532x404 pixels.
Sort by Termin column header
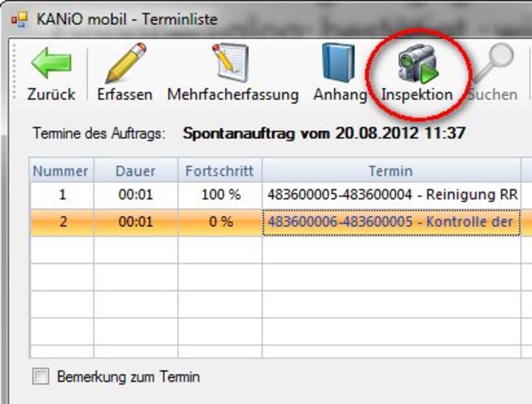(x=391, y=170)
